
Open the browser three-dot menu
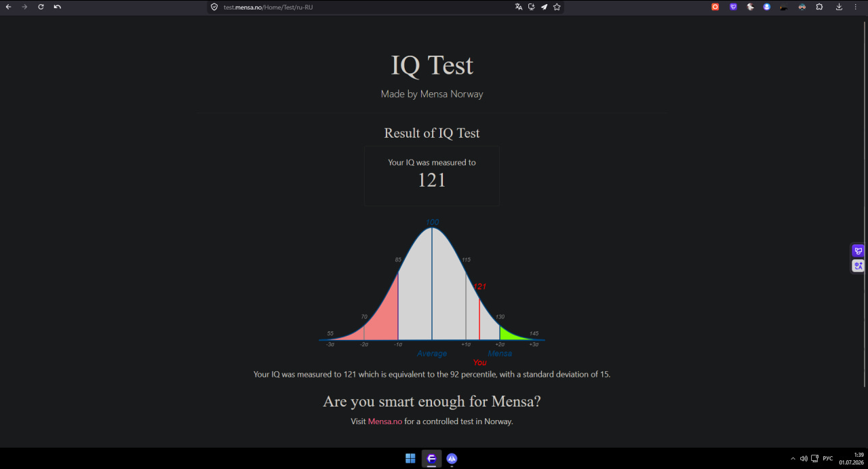tap(855, 7)
